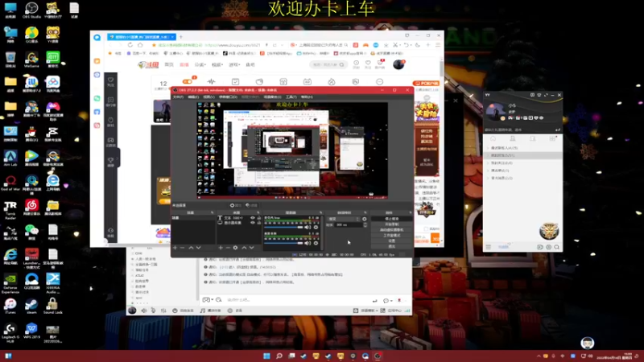This screenshot has width=644, height=362.
Task: Move the OBS scene up
Action: pyautogui.click(x=191, y=248)
